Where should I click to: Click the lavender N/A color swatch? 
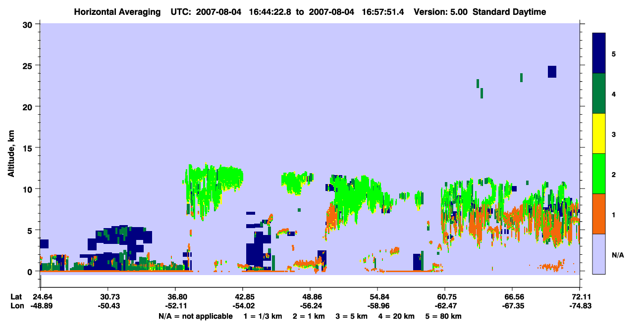(599, 254)
